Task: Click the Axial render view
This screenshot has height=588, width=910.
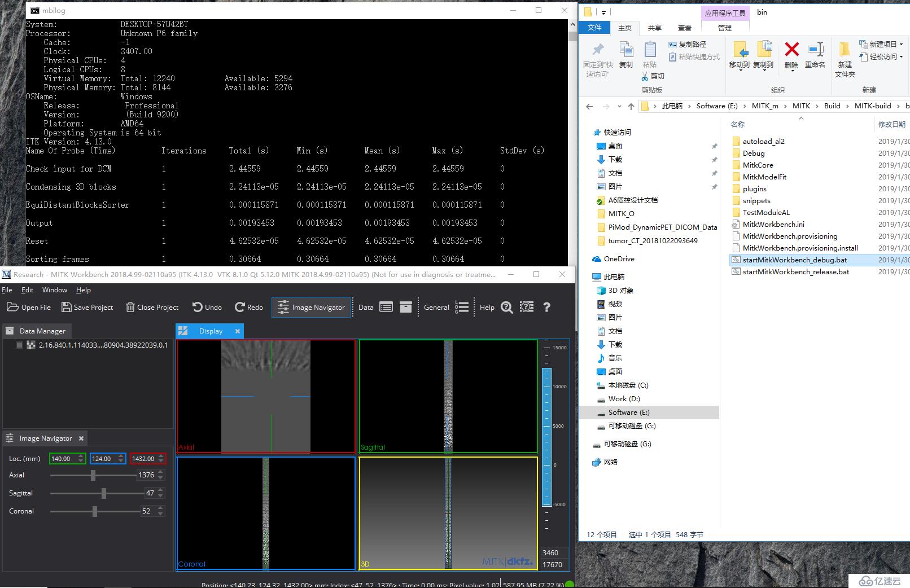Action: 266,396
